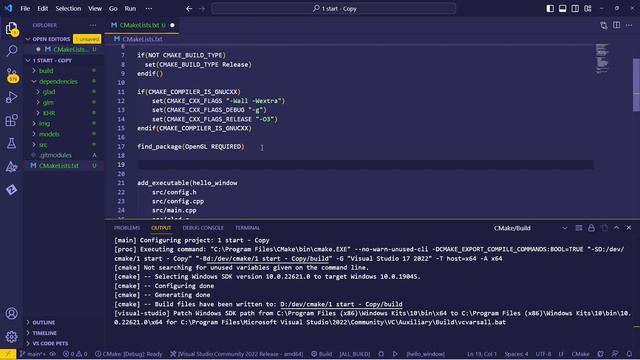This screenshot has height=360, width=640.
Task: Click the Visual Studio Community 2022 kit selector
Action: (x=237, y=354)
